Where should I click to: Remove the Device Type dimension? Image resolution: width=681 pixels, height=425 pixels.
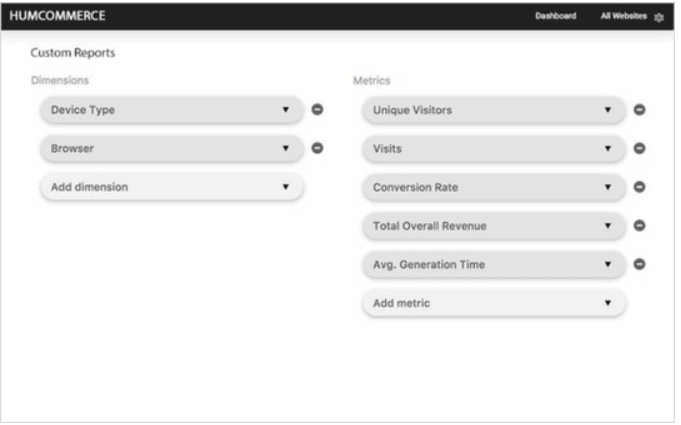coord(318,109)
